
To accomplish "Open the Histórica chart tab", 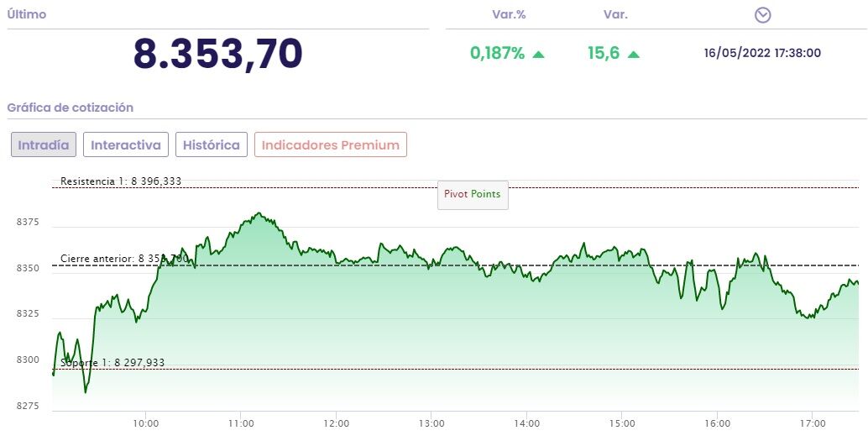I will click(x=212, y=144).
